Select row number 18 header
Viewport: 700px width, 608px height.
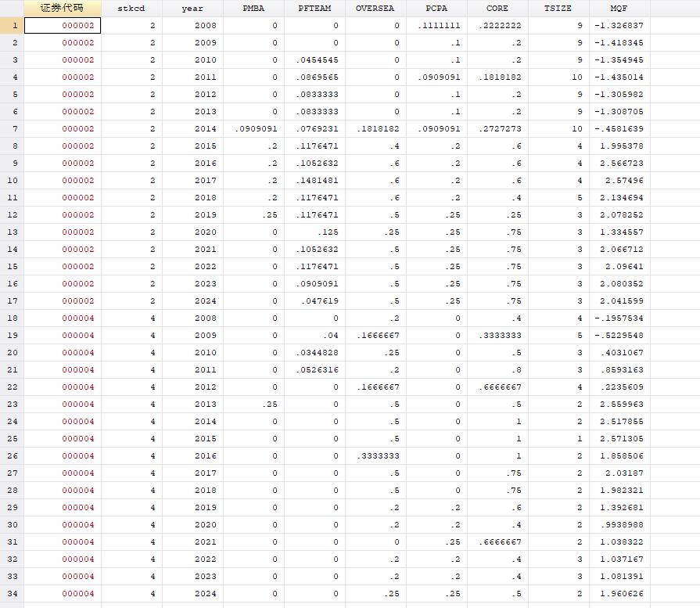12,318
